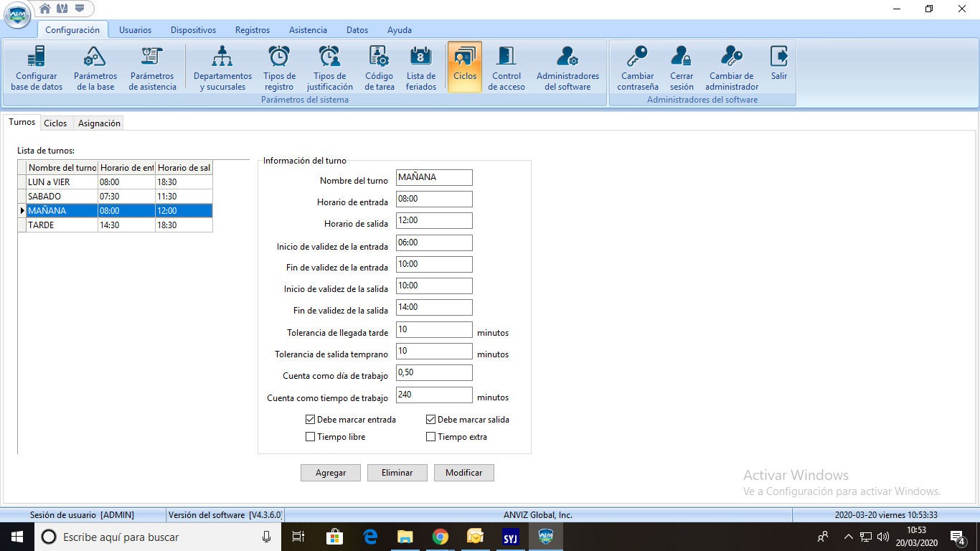Toggle the Debe marcar salida checkbox
The width and height of the screenshot is (980, 551).
click(x=430, y=420)
